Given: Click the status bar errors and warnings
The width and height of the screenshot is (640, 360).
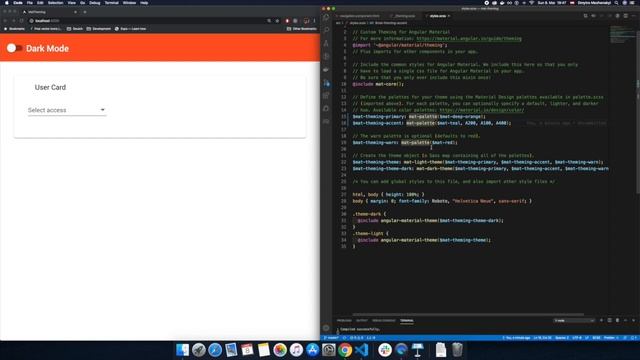Looking at the screenshot, I should tap(356, 338).
